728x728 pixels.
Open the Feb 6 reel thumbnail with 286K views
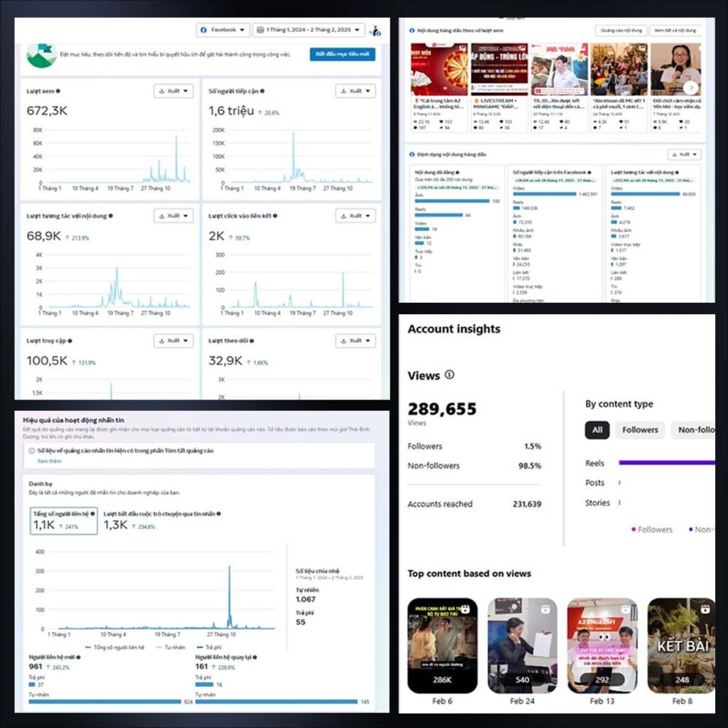pos(442,645)
